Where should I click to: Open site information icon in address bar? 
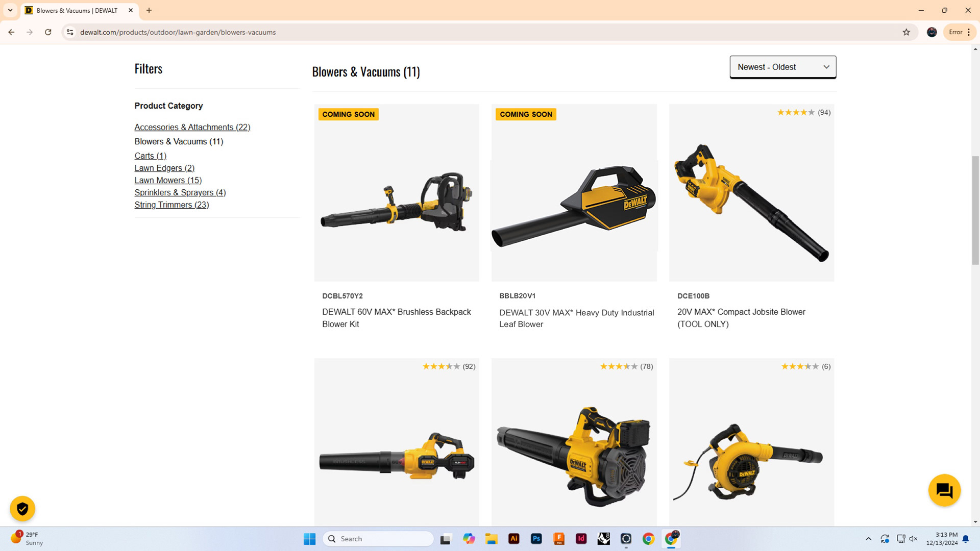click(70, 32)
